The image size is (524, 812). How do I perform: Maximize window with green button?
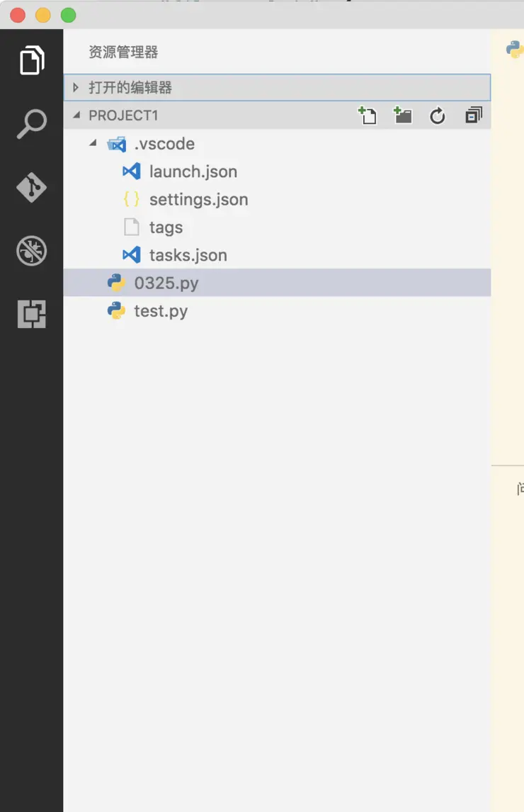click(69, 15)
